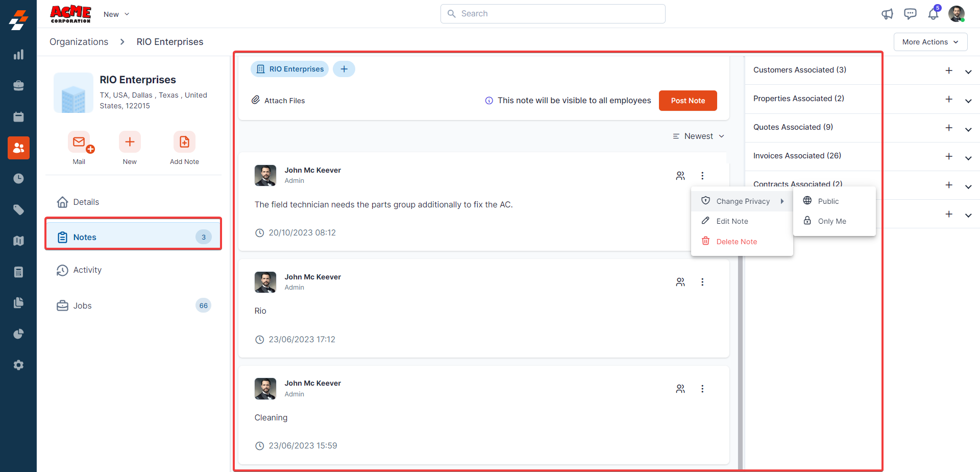
Task: Open the More Actions dropdown
Action: pyautogui.click(x=930, y=42)
